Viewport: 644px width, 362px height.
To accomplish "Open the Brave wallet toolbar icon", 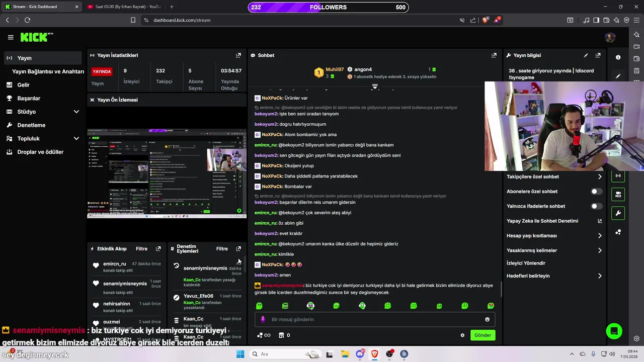I will click(x=606, y=20).
